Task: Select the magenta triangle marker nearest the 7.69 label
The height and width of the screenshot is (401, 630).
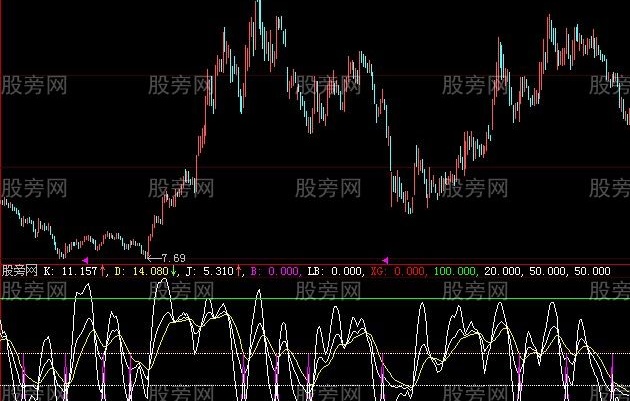Action: point(85,260)
